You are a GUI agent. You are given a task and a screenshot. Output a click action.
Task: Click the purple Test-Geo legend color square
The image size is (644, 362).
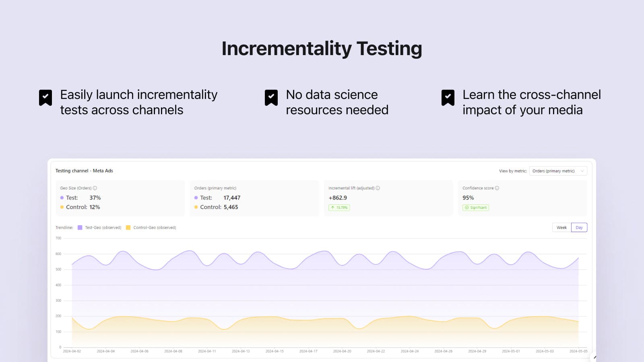coord(80,228)
